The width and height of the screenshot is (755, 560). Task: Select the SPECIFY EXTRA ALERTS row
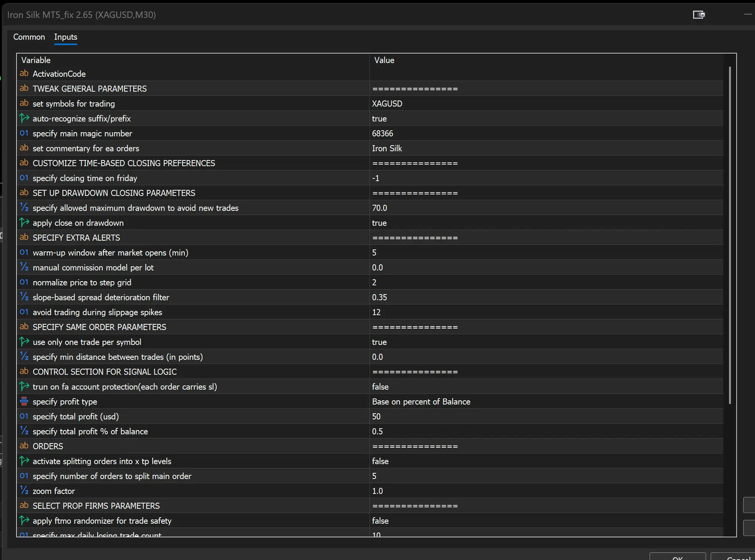click(370, 238)
